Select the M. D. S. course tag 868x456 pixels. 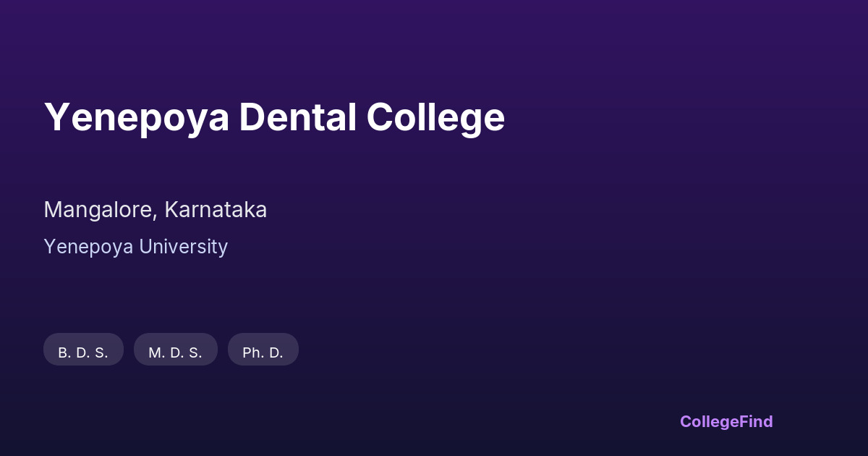click(175, 352)
